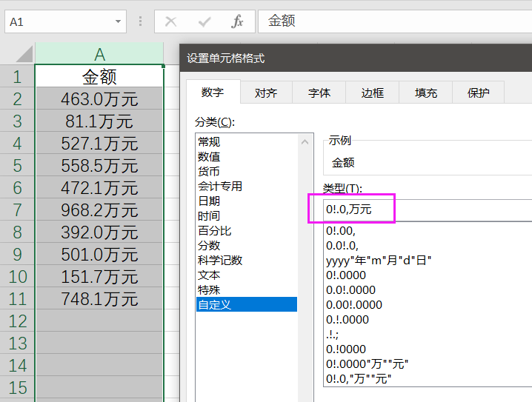Select row 1 header
Viewport: 532px width, 402px height.
17,76
